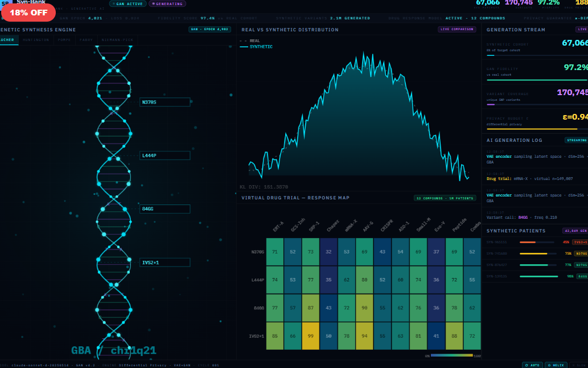Activate the HELIX view icon
The image size is (588, 368).
pos(548,365)
